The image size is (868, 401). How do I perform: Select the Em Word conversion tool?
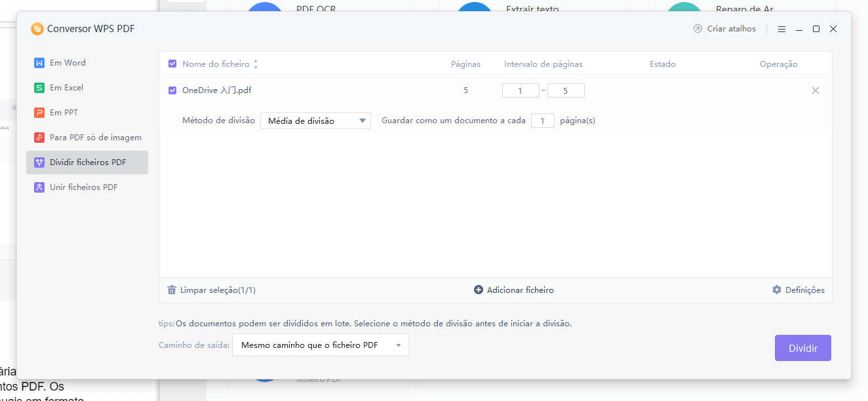(68, 62)
